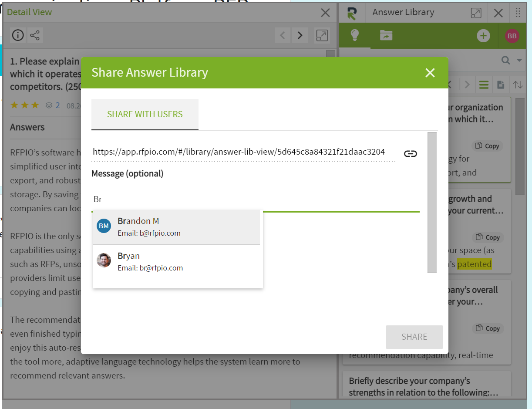532x409 pixels.
Task: Click the sort order arrows icon
Action: tap(518, 85)
